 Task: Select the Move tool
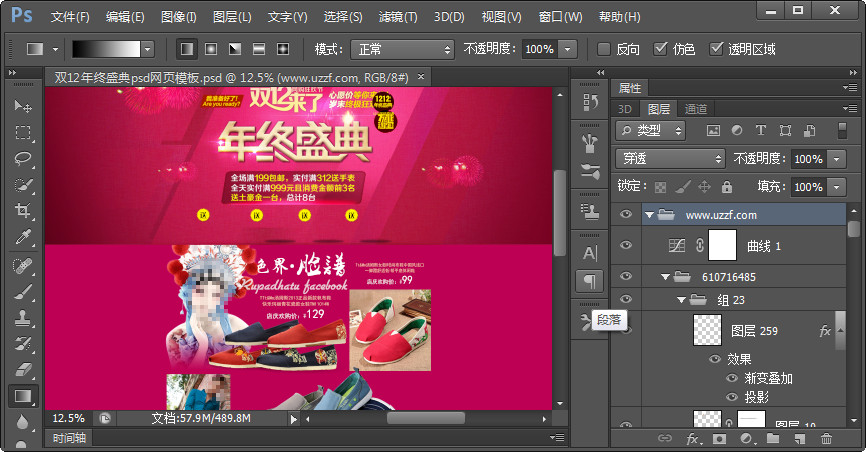(23, 106)
